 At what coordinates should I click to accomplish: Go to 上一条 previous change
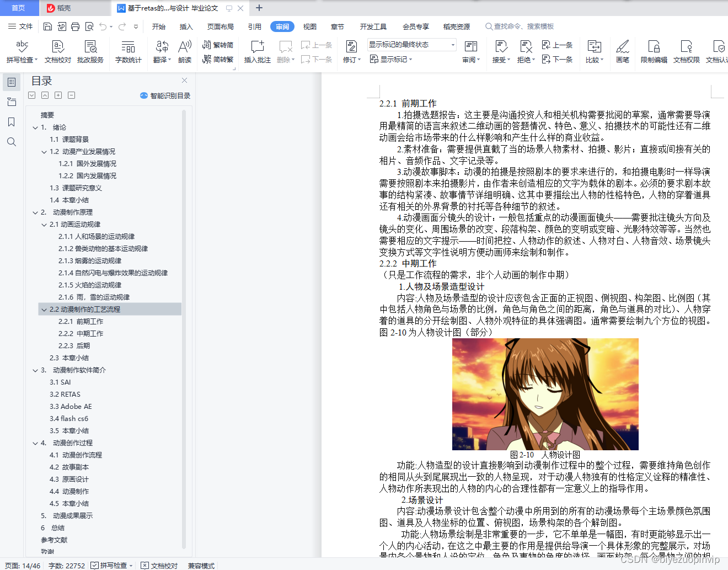pos(557,45)
